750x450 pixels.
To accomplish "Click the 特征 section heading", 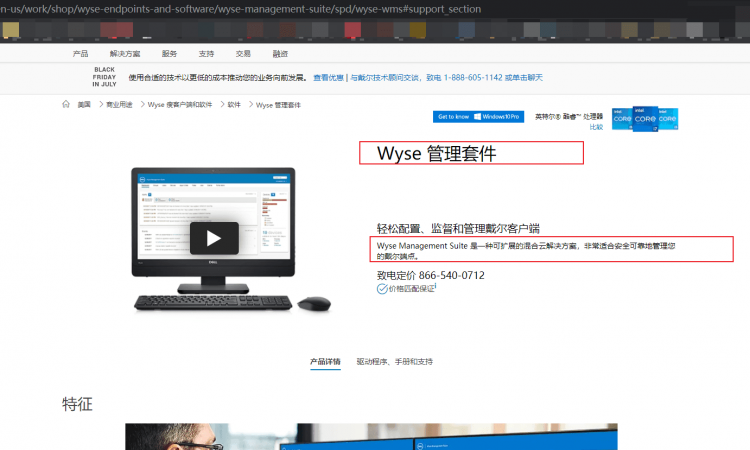I will point(77,404).
